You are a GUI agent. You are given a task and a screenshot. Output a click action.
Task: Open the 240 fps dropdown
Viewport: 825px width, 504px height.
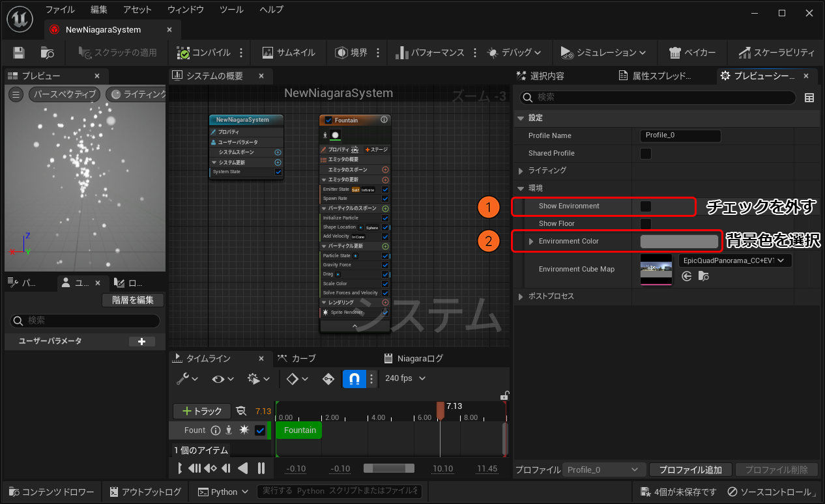(405, 378)
